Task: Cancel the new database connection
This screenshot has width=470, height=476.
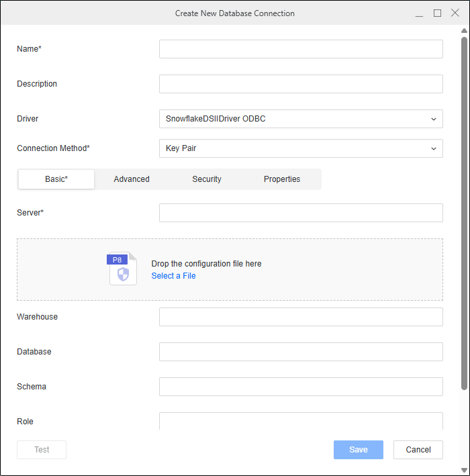Action: pos(418,450)
